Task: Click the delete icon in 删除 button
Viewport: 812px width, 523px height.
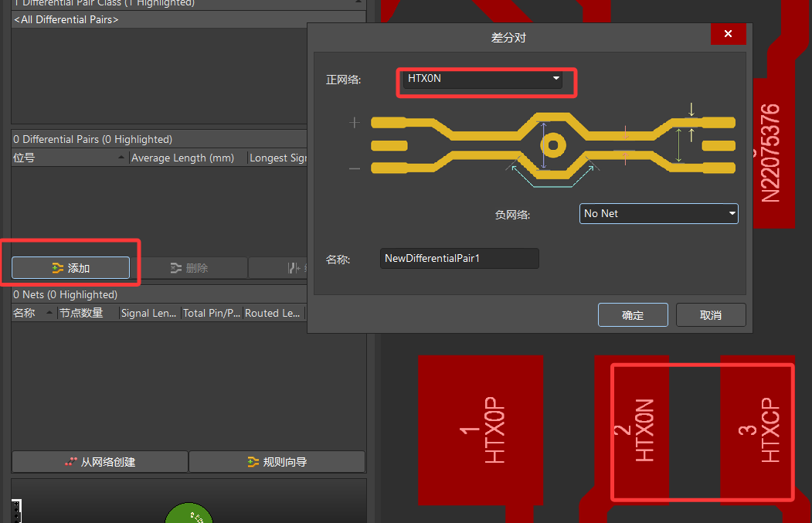Action: point(176,268)
